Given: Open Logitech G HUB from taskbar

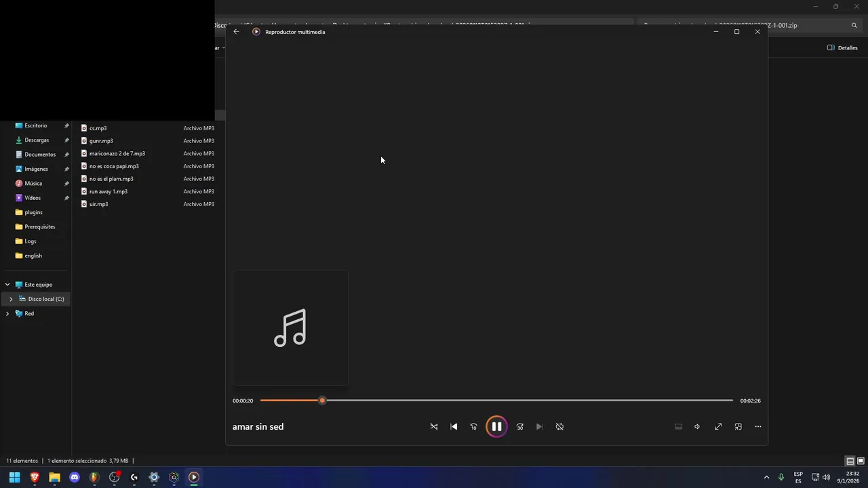Looking at the screenshot, I should (134, 477).
